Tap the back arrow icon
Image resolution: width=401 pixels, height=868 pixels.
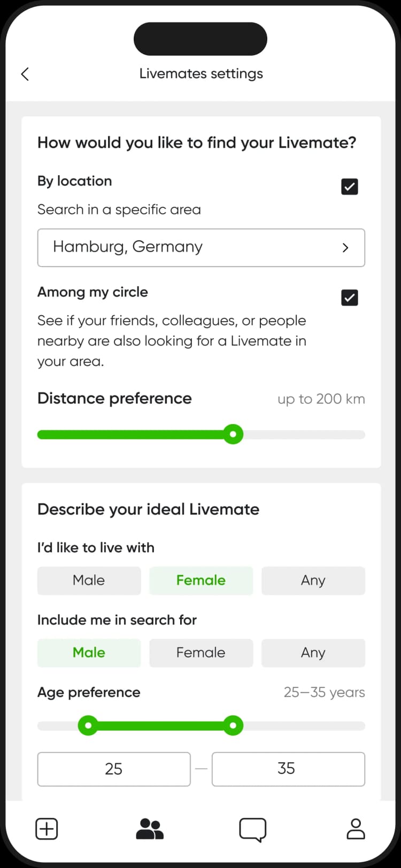coord(25,74)
